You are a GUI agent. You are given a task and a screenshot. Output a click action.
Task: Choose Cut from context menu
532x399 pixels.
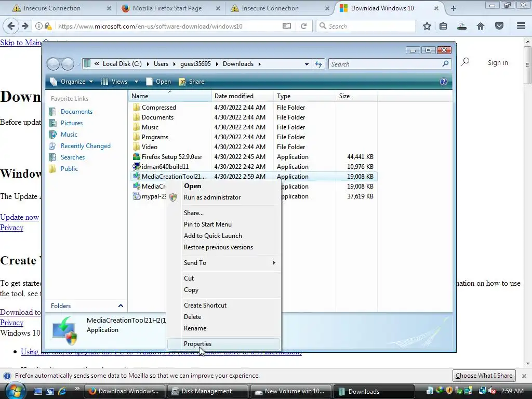pyautogui.click(x=189, y=278)
